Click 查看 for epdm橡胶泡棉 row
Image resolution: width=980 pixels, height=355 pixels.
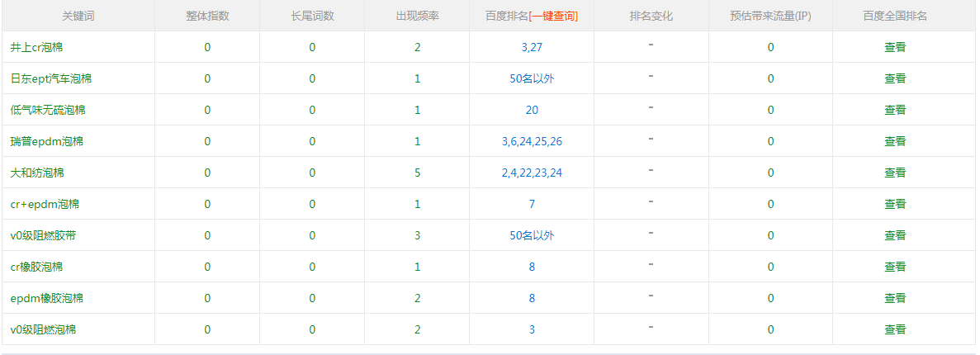pos(895,298)
